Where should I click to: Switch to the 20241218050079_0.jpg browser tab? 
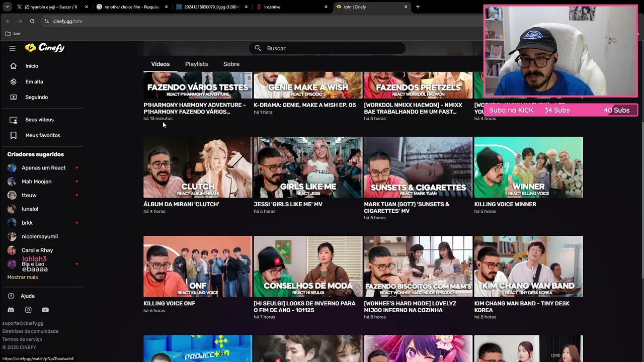pos(211,7)
